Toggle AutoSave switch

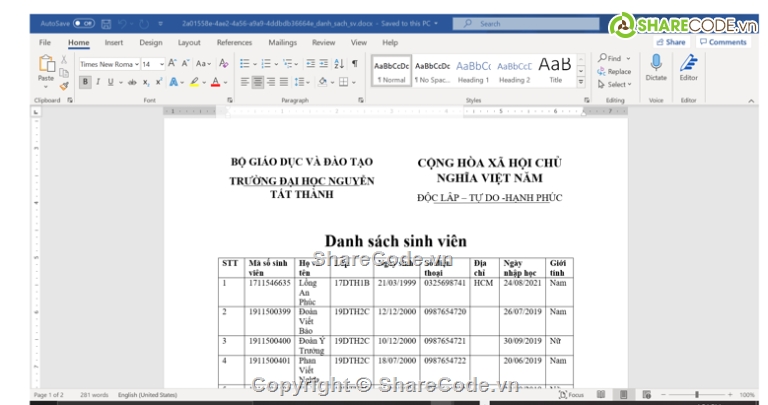click(84, 23)
